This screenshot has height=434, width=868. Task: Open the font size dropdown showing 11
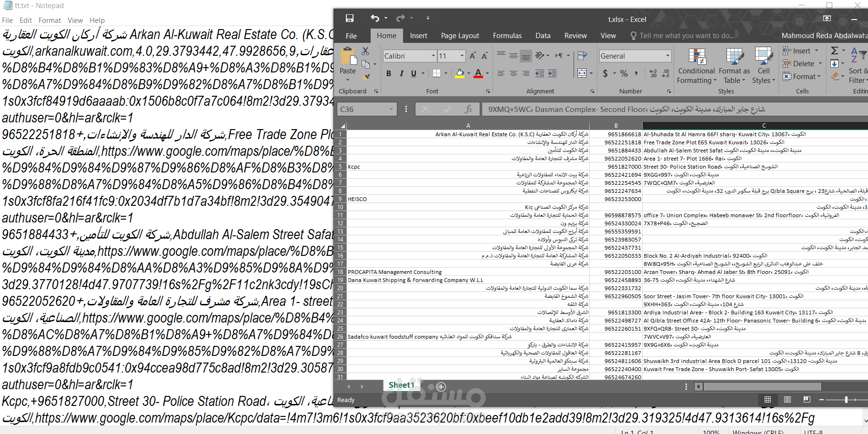click(462, 56)
